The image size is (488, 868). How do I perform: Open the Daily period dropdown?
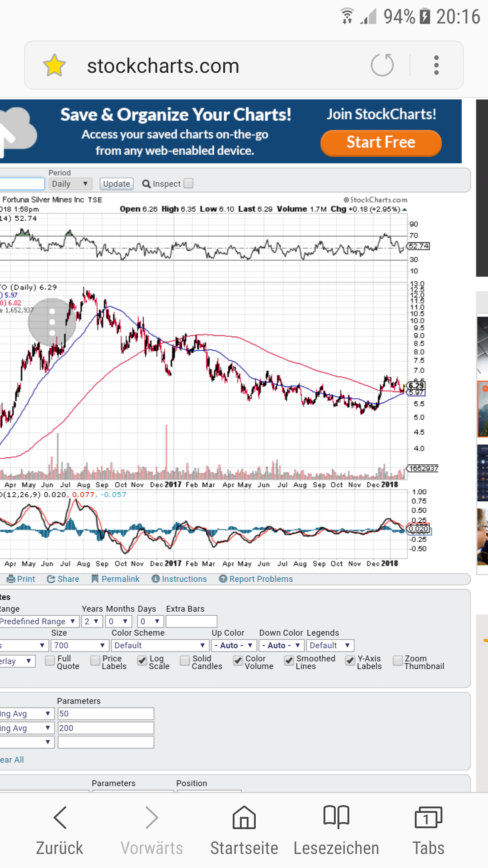(x=70, y=184)
